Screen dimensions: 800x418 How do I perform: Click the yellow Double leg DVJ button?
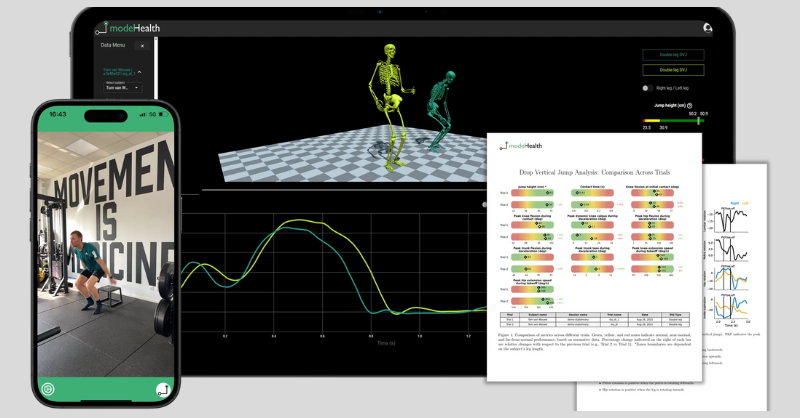click(673, 70)
